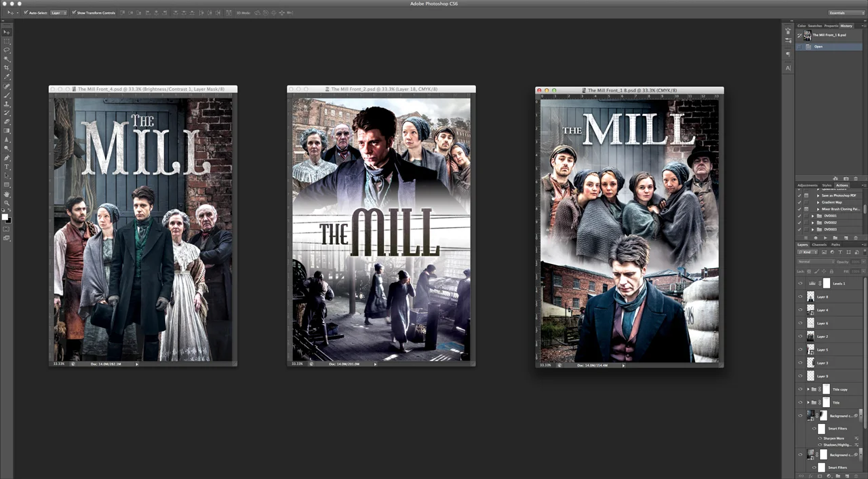868x479 pixels.
Task: Expand the Gradient Map action
Action: pyautogui.click(x=818, y=202)
